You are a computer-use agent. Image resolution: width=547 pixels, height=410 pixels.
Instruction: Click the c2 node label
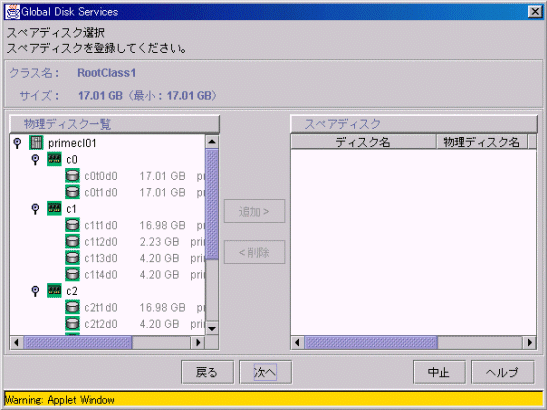[72, 291]
